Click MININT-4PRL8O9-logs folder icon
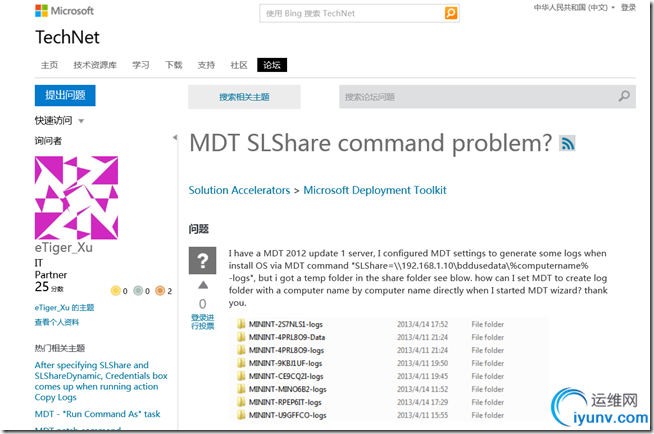 click(x=241, y=350)
